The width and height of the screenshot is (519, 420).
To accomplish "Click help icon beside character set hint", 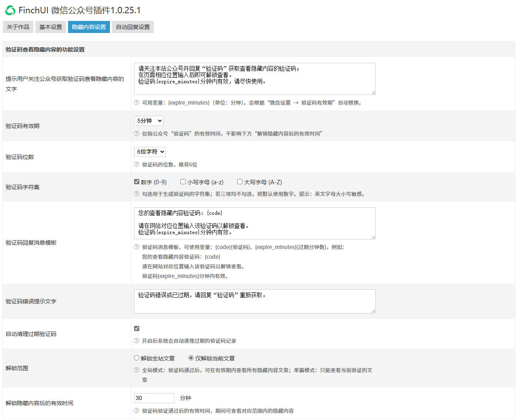I will pyautogui.click(x=136, y=194).
